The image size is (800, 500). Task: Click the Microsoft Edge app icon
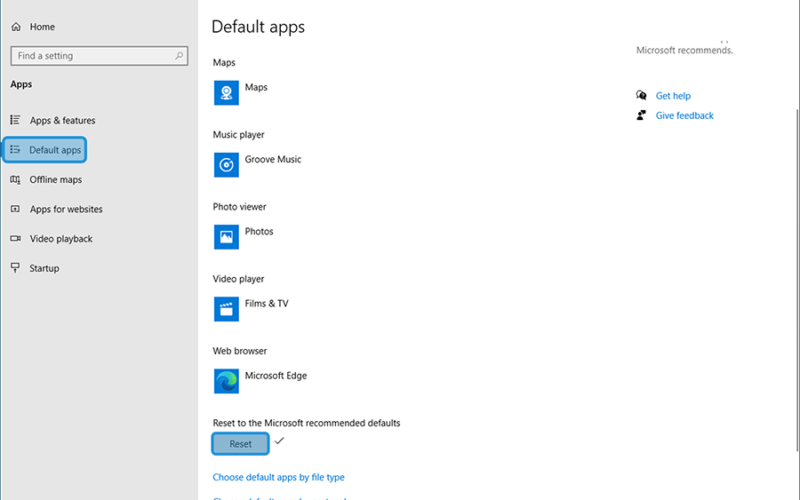[x=226, y=381]
